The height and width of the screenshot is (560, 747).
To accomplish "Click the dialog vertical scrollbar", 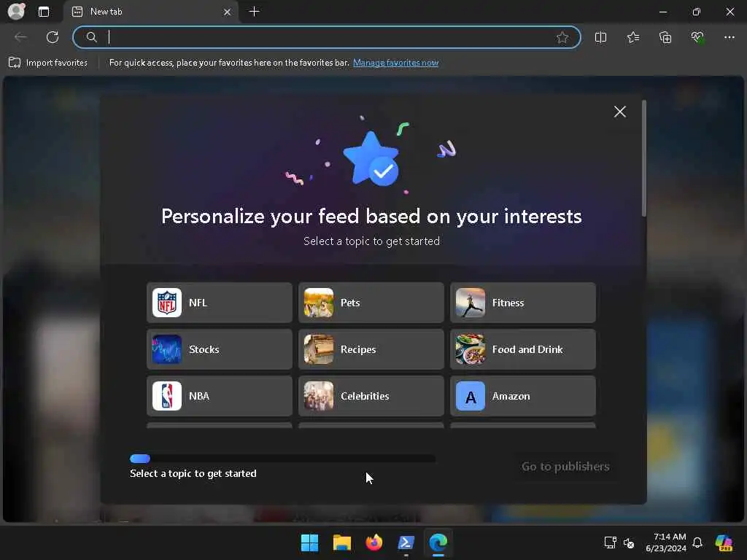I will tap(644, 158).
